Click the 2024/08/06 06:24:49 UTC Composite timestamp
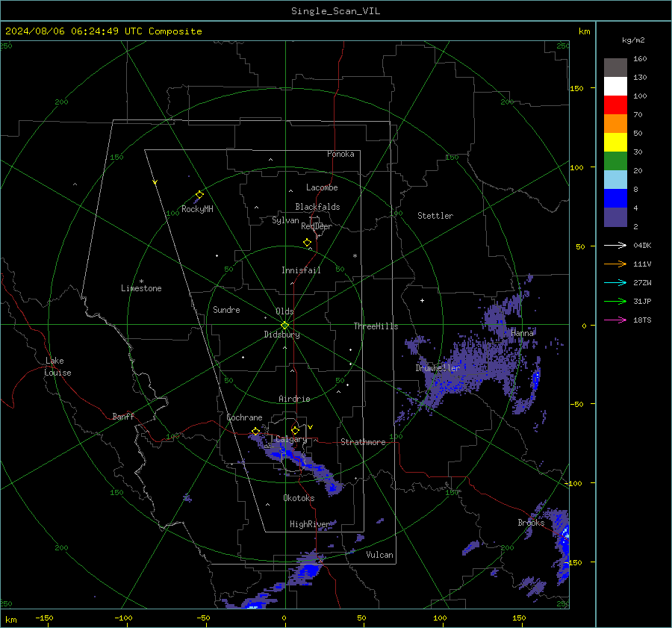This screenshot has height=628, width=672. pyautogui.click(x=103, y=31)
